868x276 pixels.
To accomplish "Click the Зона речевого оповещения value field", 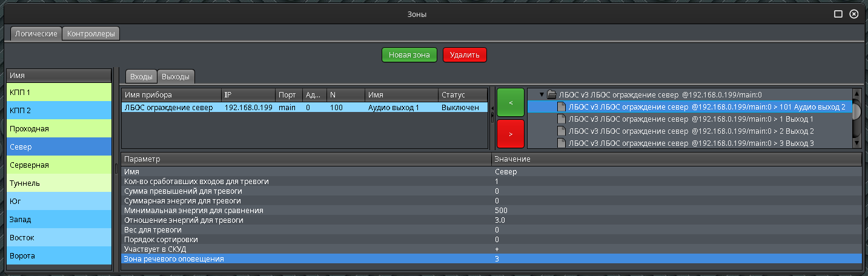I will click(675, 259).
